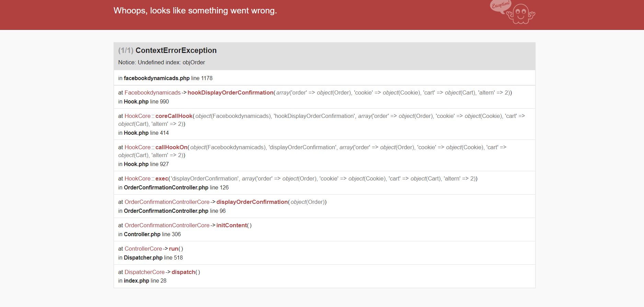The image size is (644, 307).
Task: Click the dispatch method name
Action: click(x=183, y=272)
